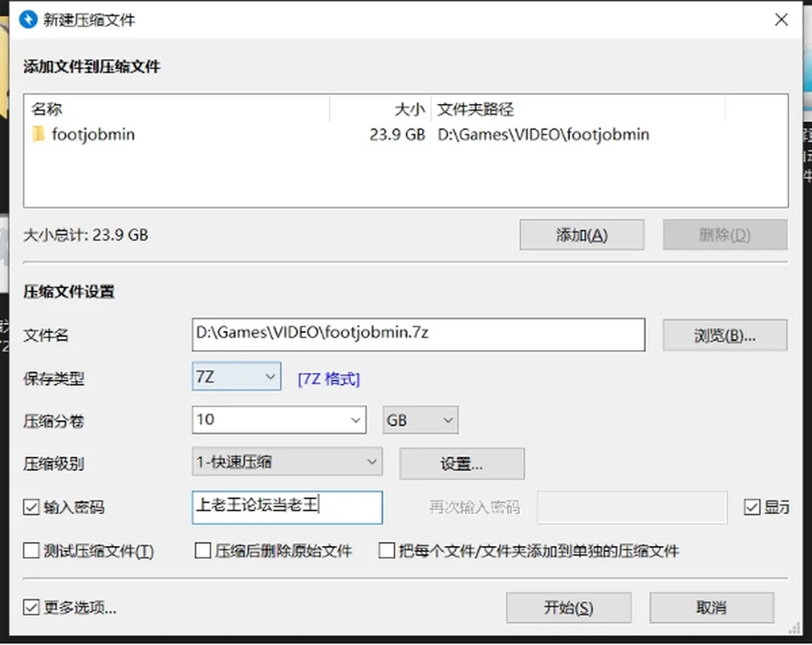
Task: Click the 23.9 GB size cell
Action: 398,134
